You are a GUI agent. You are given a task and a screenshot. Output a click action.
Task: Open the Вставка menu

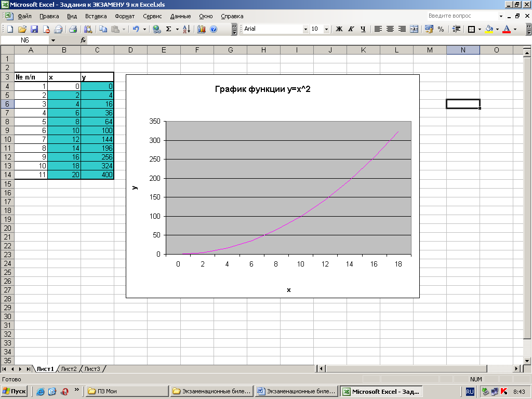point(96,16)
